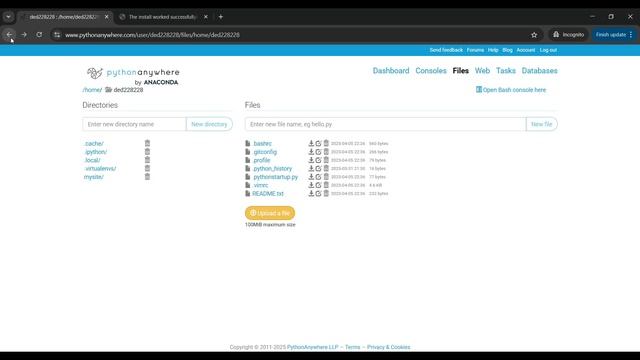Delete .pythonstartup.py with trash icon
The width and height of the screenshot is (640, 360).
pyautogui.click(x=326, y=177)
